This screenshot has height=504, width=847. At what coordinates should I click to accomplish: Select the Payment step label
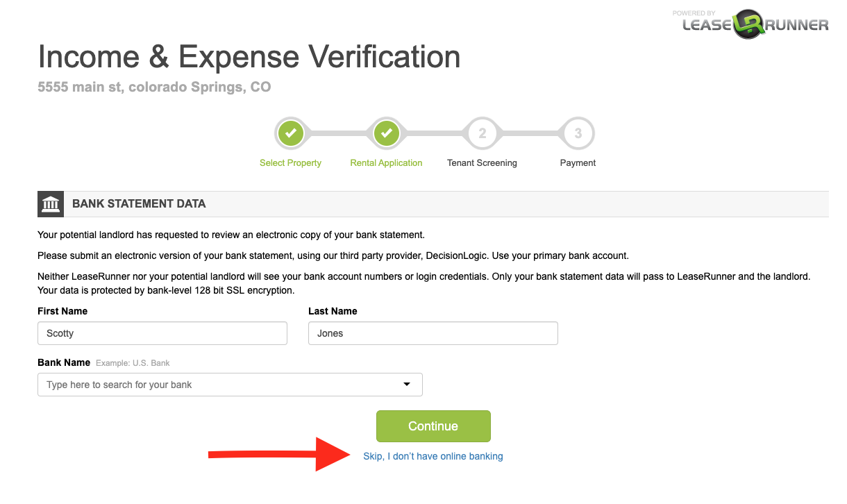tap(578, 163)
